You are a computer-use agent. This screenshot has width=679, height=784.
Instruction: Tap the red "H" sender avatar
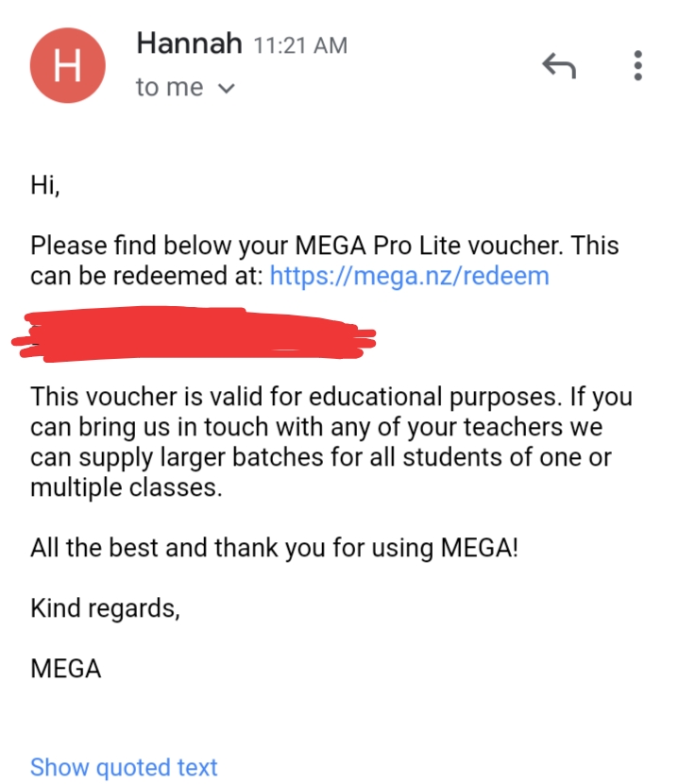(x=68, y=65)
